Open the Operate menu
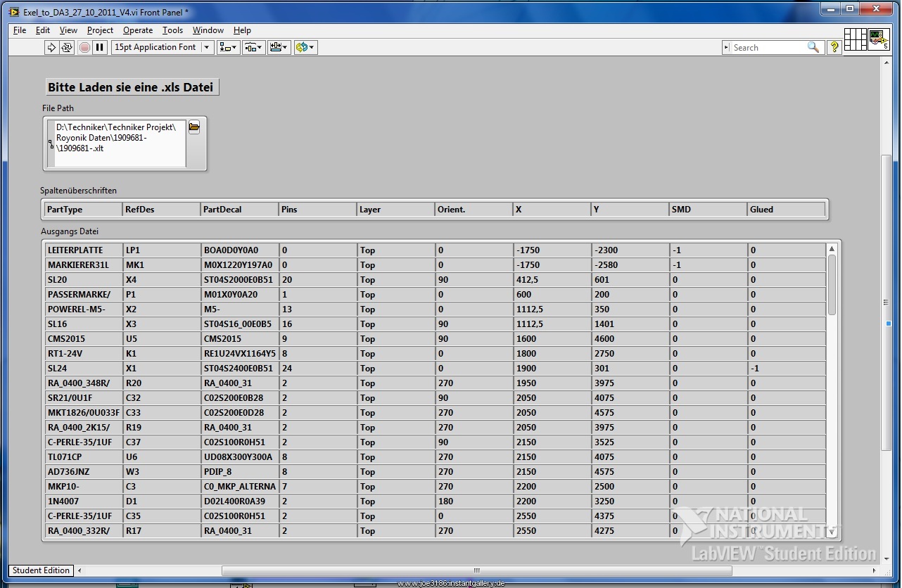 pos(138,30)
